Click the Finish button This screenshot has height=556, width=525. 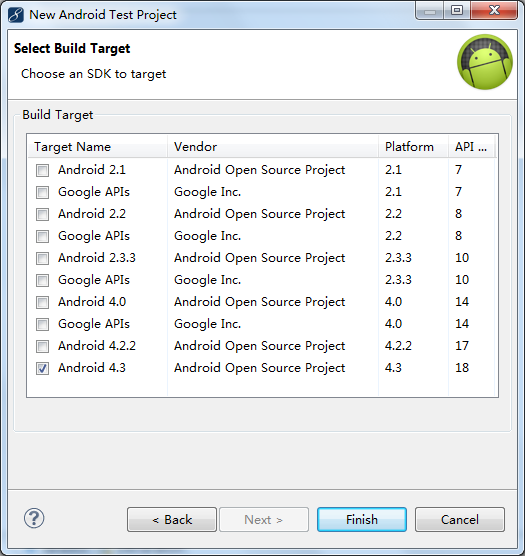(x=362, y=519)
